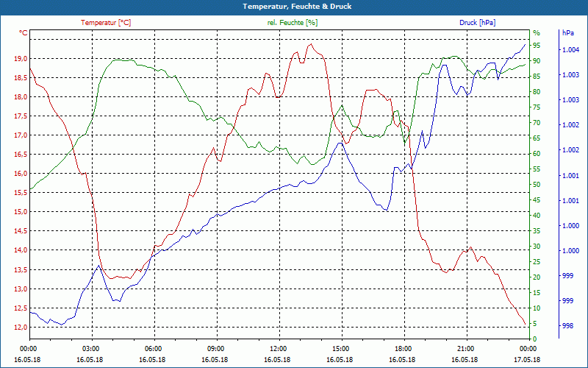Click the '21:00' time axis label
The image size is (588, 368).
pyautogui.click(x=465, y=348)
